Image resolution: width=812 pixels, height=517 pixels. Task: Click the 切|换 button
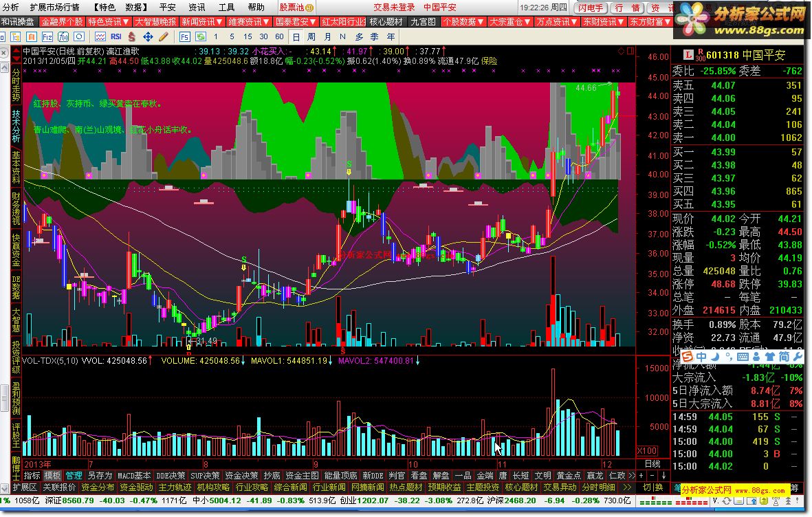coord(652,487)
